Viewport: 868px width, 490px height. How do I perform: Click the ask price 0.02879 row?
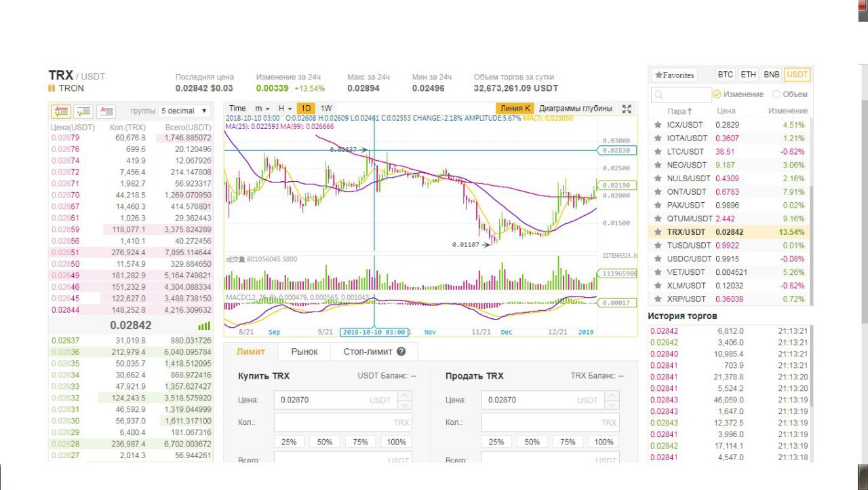[132, 138]
